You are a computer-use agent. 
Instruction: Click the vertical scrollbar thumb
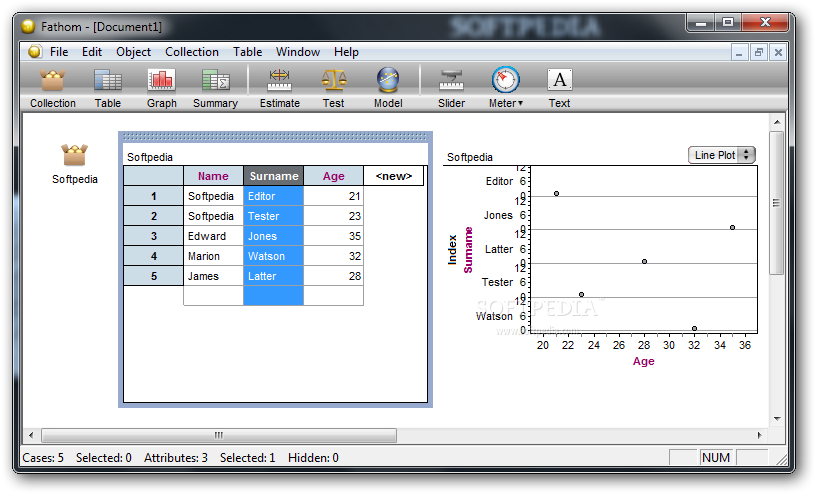776,202
